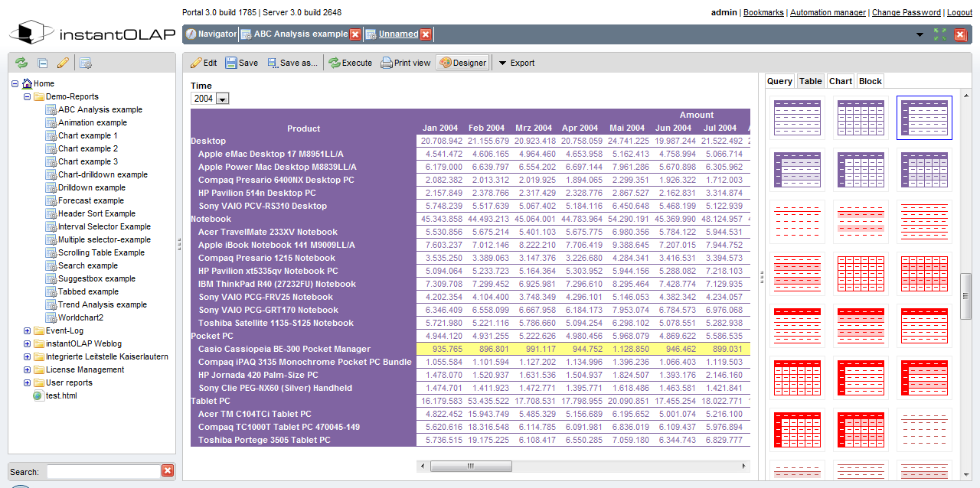Screen dimensions: 980x488
Task: Click the compass icon on the Navigator tab
Action: [x=191, y=34]
